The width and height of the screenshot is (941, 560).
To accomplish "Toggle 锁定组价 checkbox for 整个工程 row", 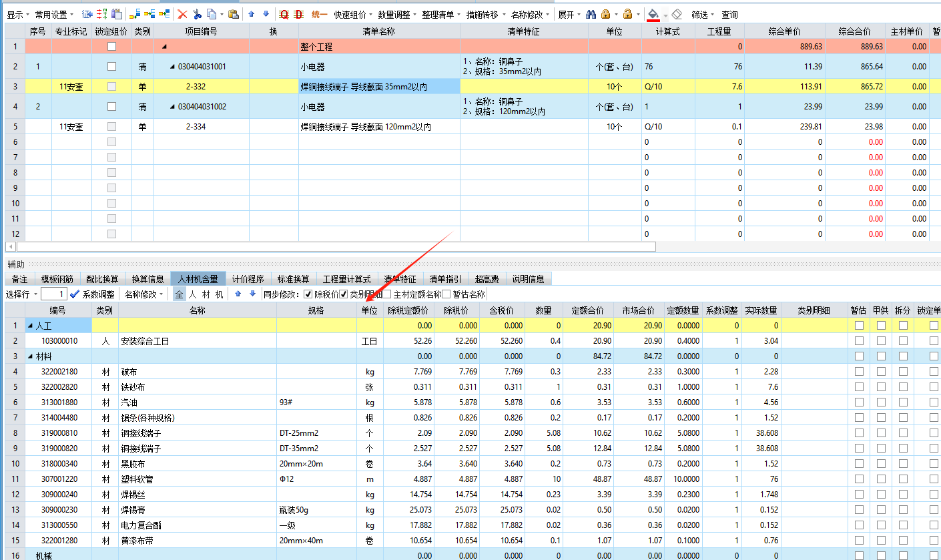I will click(x=111, y=47).
